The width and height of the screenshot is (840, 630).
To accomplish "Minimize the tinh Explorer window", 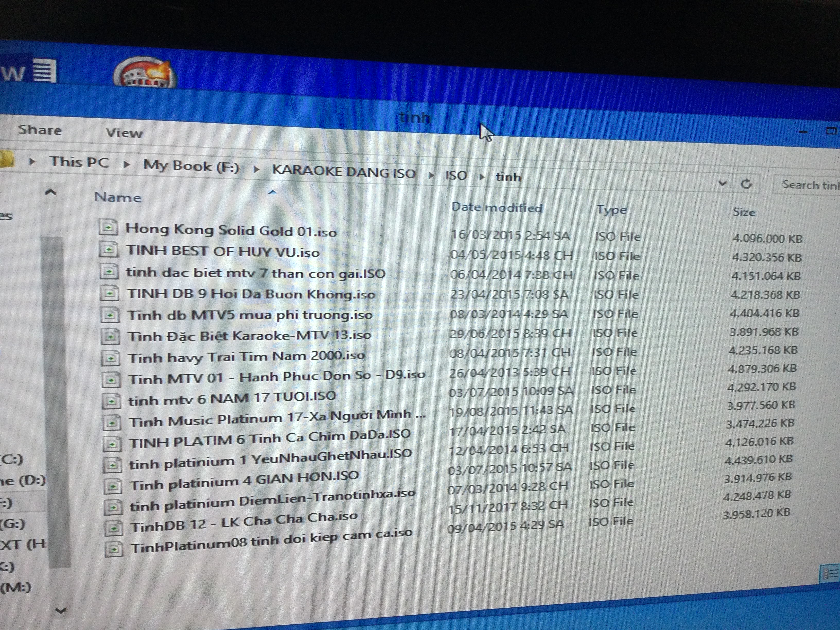I will (803, 132).
